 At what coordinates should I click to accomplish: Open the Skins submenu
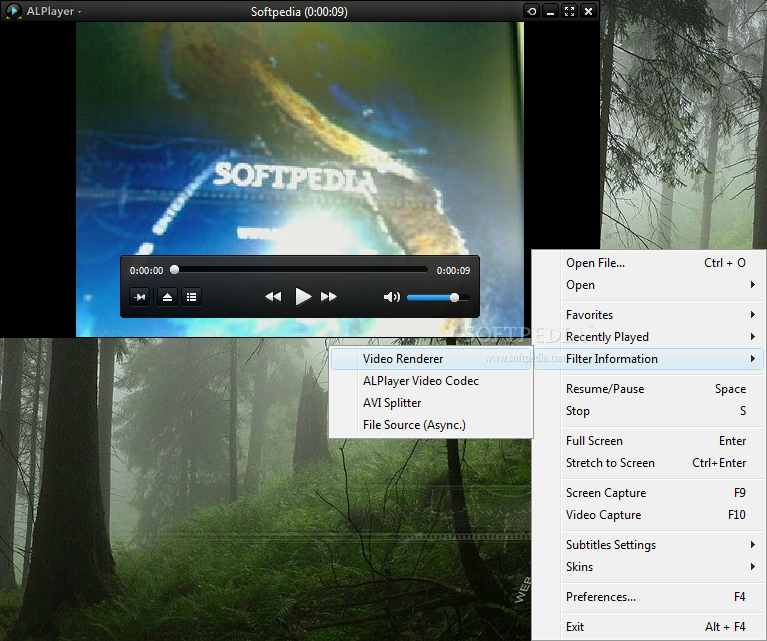coord(649,567)
